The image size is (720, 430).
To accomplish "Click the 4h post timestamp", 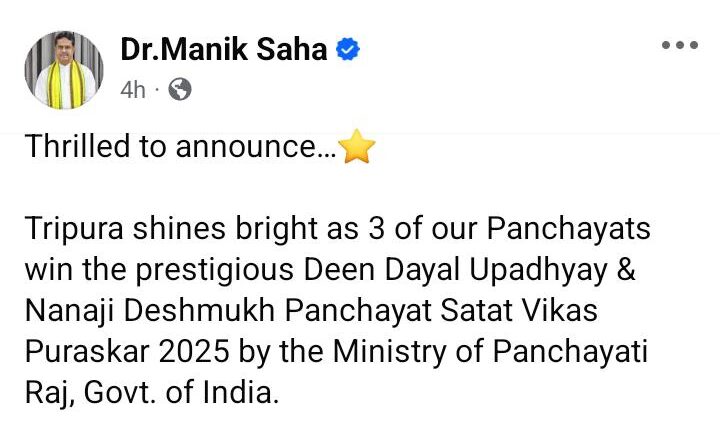I will 132,90.
